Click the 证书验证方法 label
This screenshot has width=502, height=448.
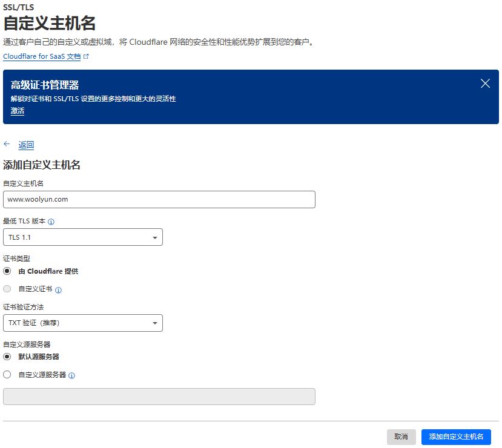24,307
